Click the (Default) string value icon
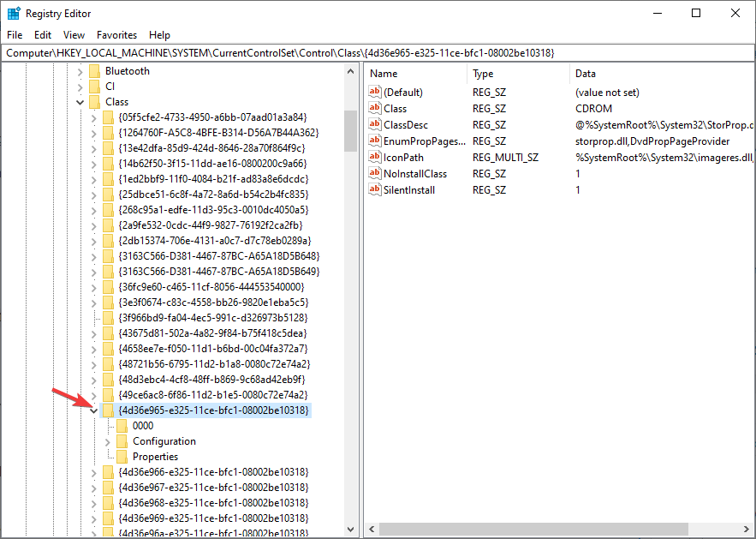This screenshot has height=539, width=756. [375, 92]
